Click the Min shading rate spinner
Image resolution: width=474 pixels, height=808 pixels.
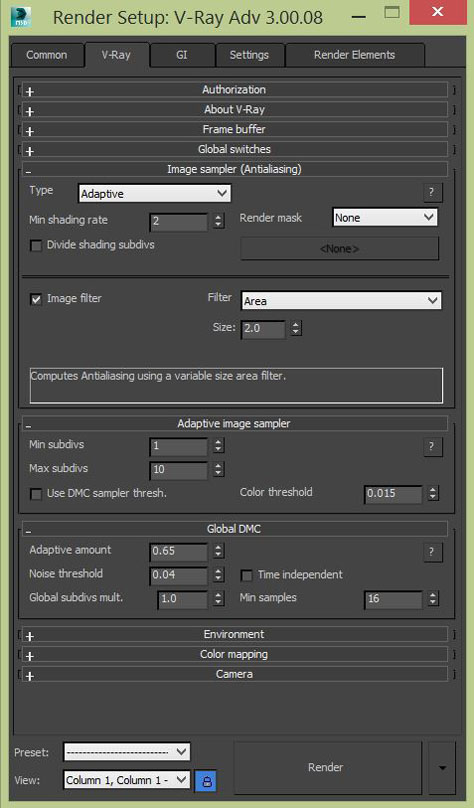tap(218, 222)
